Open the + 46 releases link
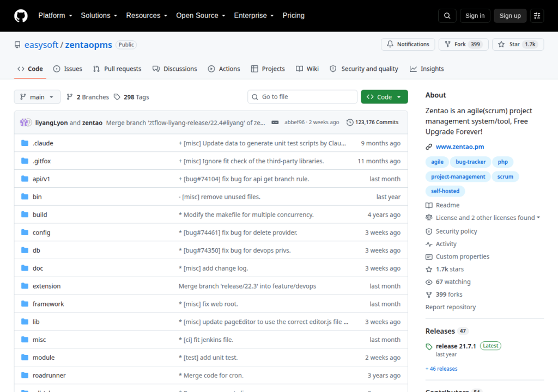The height and width of the screenshot is (392, 558). pos(441,369)
